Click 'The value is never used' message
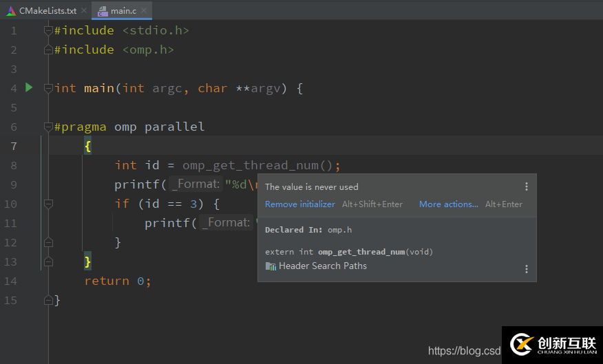Image resolution: width=603 pixels, height=364 pixels. coord(312,186)
